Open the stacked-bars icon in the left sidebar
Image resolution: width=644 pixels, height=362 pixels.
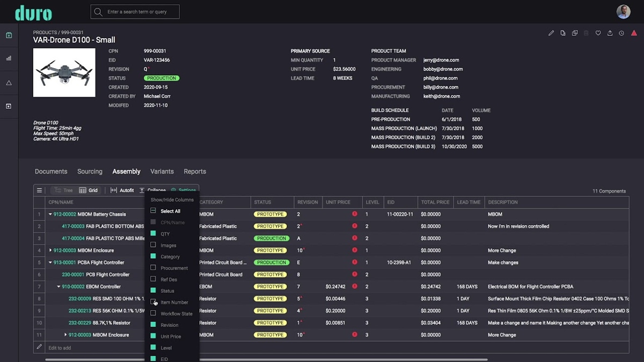pyautogui.click(x=9, y=58)
